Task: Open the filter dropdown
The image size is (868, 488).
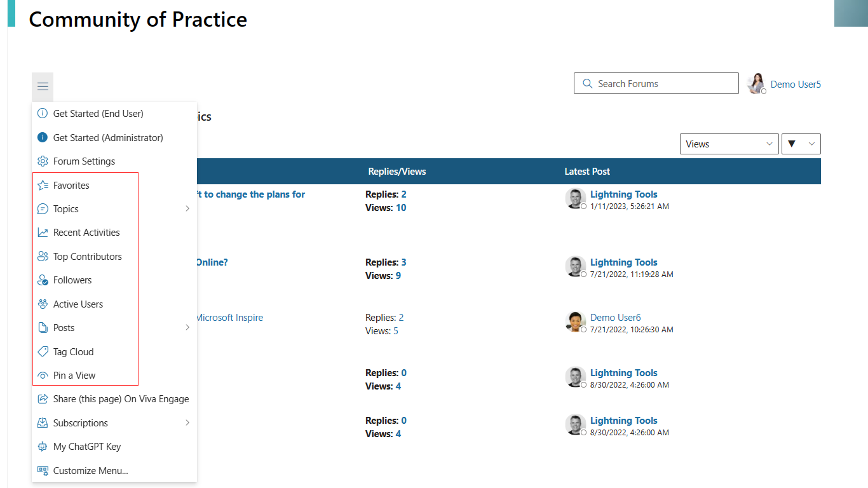Action: pos(801,144)
